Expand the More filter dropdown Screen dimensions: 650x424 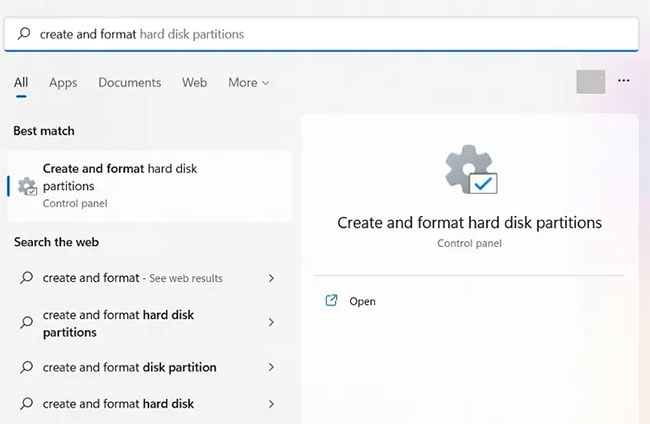pos(248,83)
